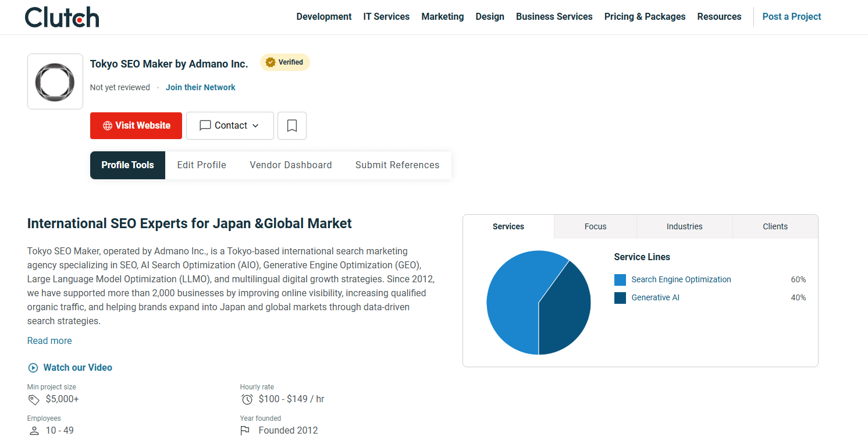
Task: Open the Generative AI service link
Action: point(656,298)
